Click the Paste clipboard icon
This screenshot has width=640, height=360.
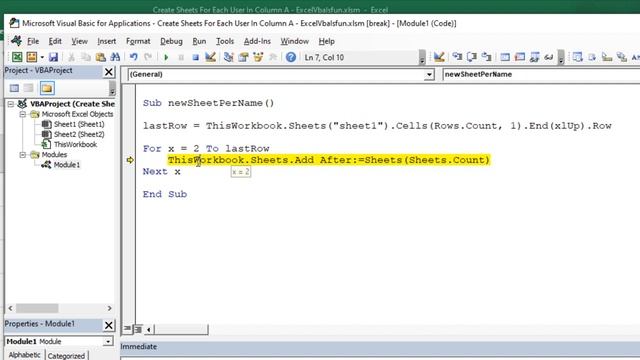click(x=100, y=57)
